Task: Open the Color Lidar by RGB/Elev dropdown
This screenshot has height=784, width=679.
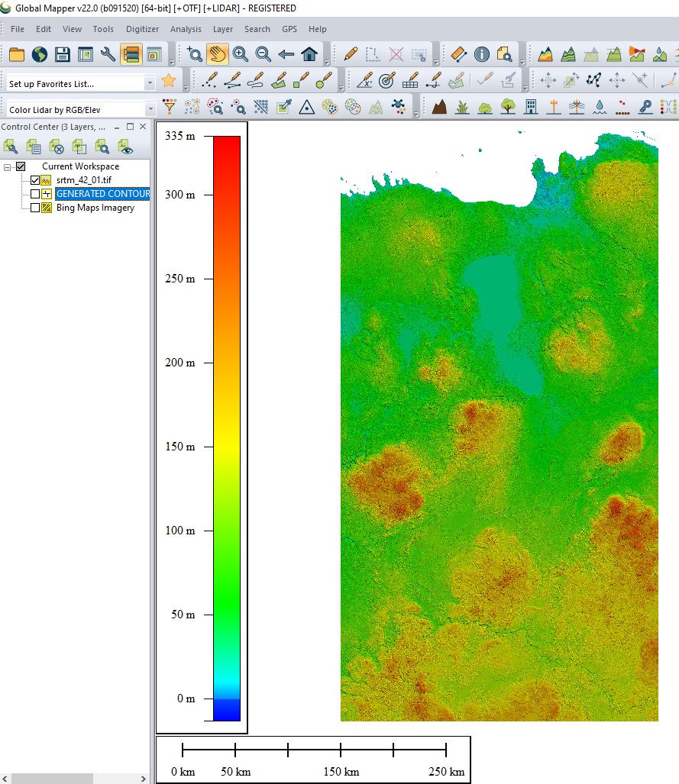Action: (x=150, y=110)
